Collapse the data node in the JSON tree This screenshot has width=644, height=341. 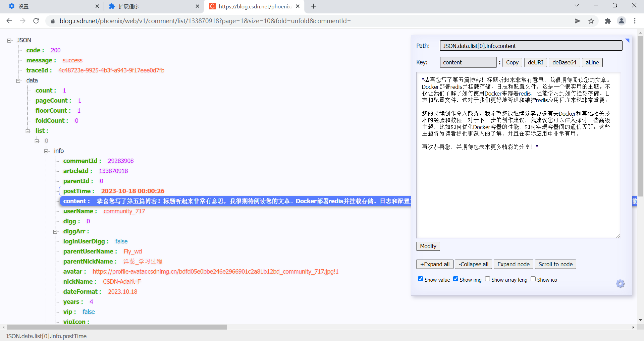pyautogui.click(x=18, y=80)
